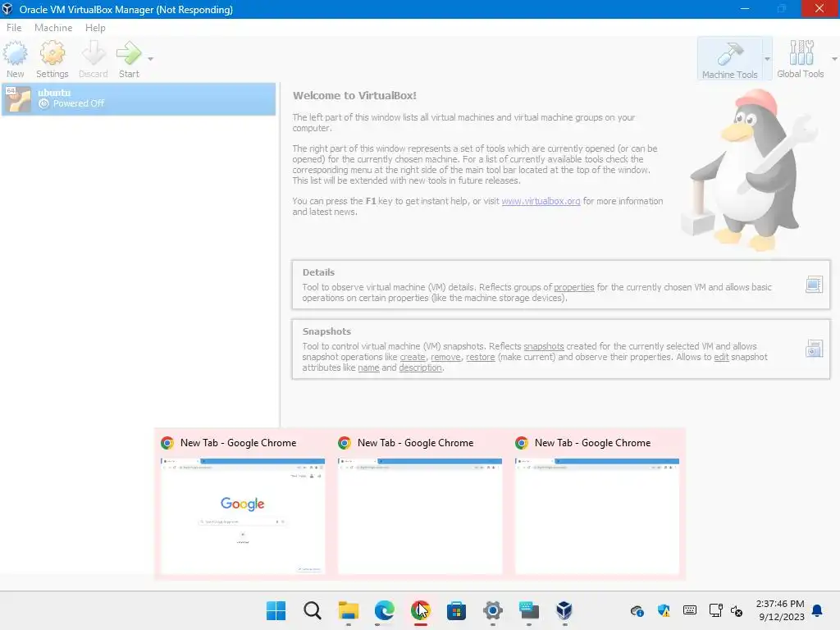840x630 pixels.
Task: Click the restore link in Snapshots
Action: point(480,357)
